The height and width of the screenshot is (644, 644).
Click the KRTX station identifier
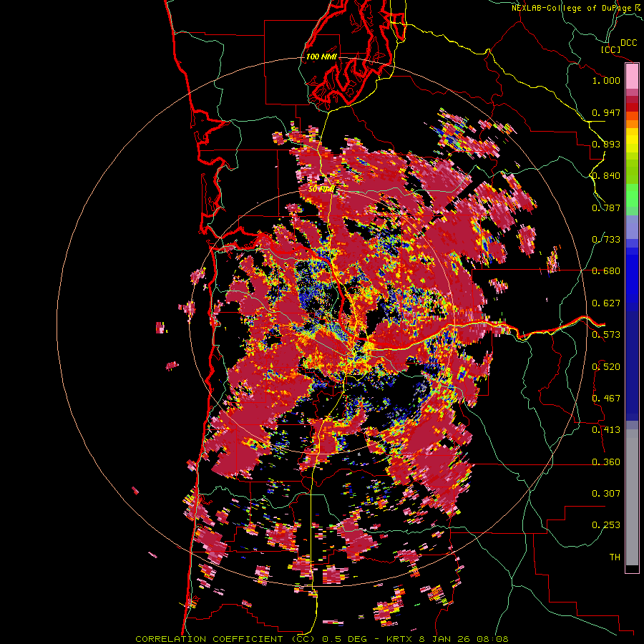coord(401,639)
